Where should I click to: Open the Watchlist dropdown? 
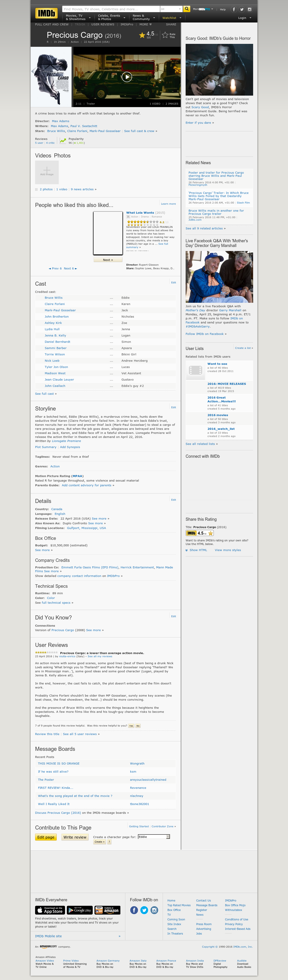pyautogui.click(x=172, y=18)
